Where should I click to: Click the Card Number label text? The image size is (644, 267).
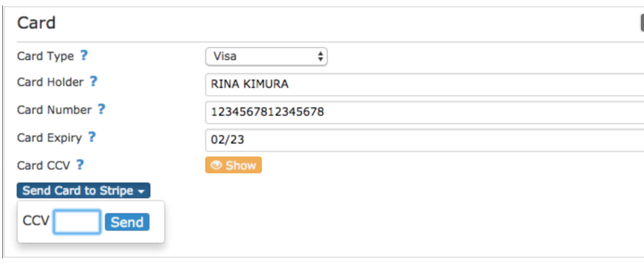tap(54, 110)
